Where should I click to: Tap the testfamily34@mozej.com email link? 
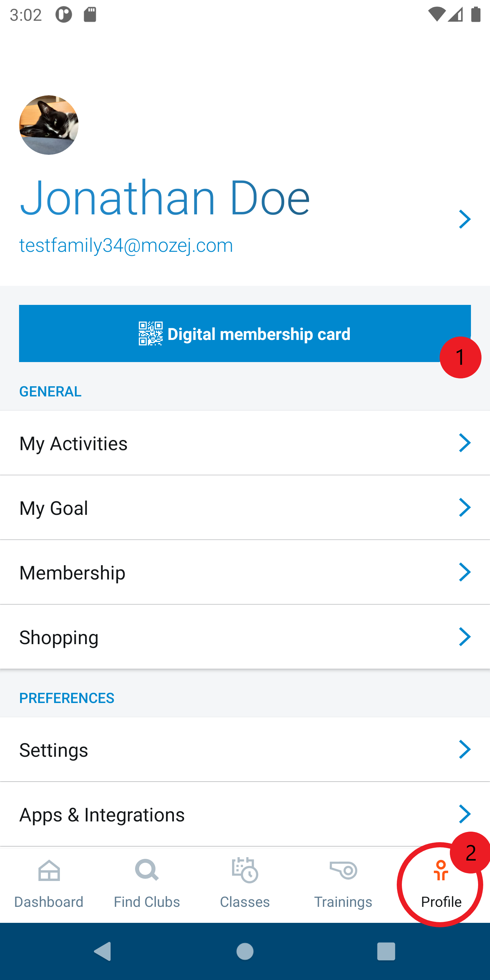(126, 245)
